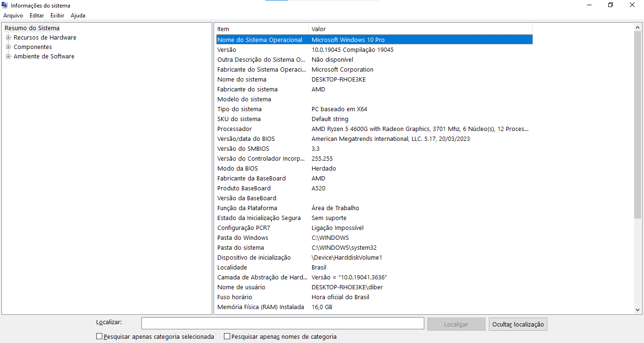644x343 pixels.
Task: Click the Localizar button
Action: pos(456,324)
